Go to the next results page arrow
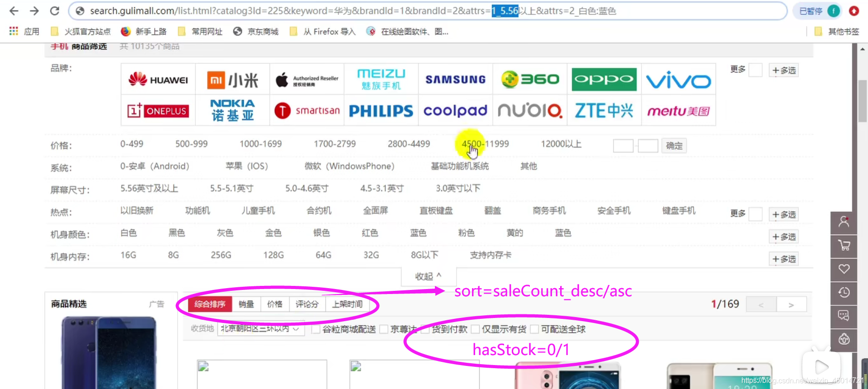Screen dimensions: 868x389 click(791, 304)
